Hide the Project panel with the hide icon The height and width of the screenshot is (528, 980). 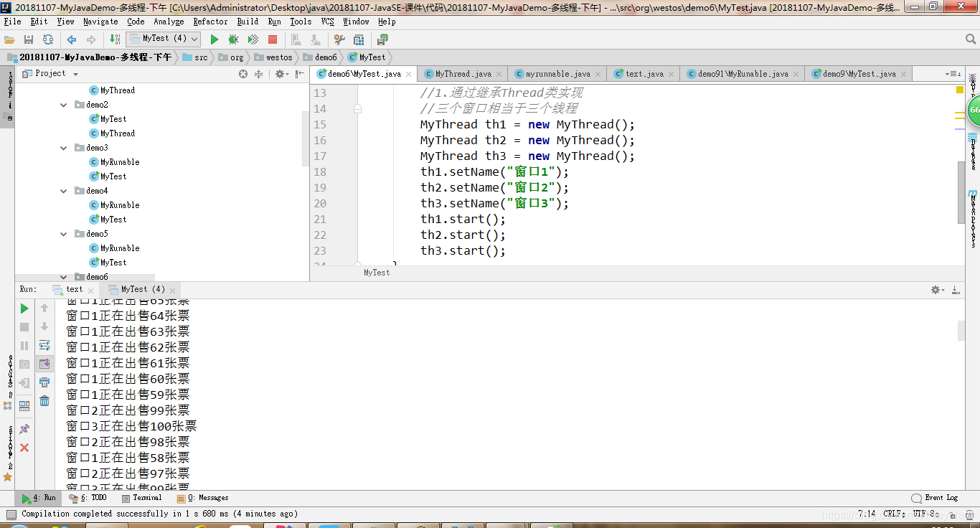pos(298,74)
